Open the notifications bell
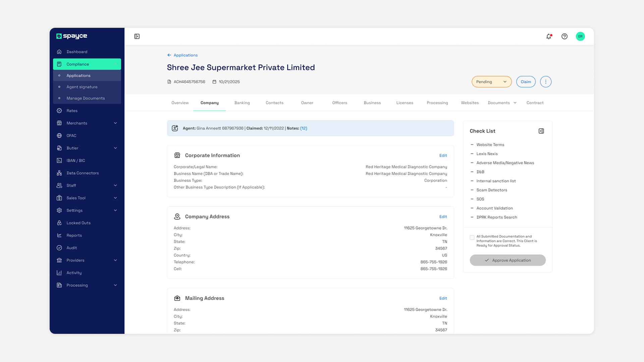This screenshot has width=644, height=362. pos(549,36)
